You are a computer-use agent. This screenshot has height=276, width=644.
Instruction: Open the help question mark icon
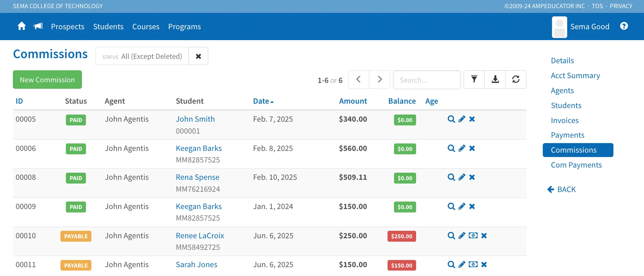pyautogui.click(x=624, y=26)
